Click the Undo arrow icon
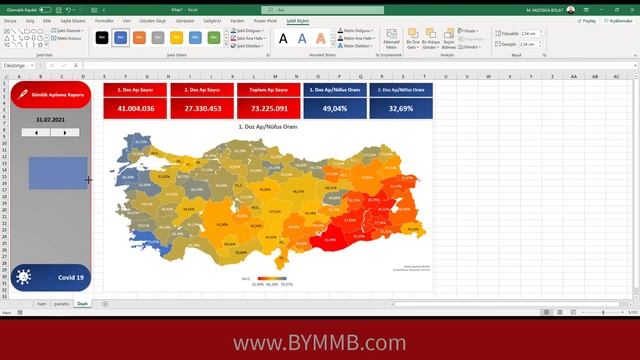This screenshot has height=360, width=640. pos(69,10)
